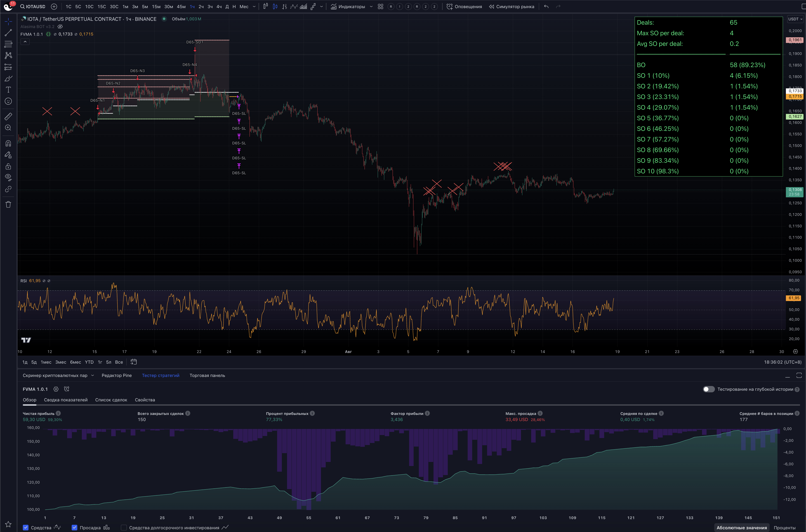Open the chart layout grid selector
806x532 pixels.
pos(381,7)
